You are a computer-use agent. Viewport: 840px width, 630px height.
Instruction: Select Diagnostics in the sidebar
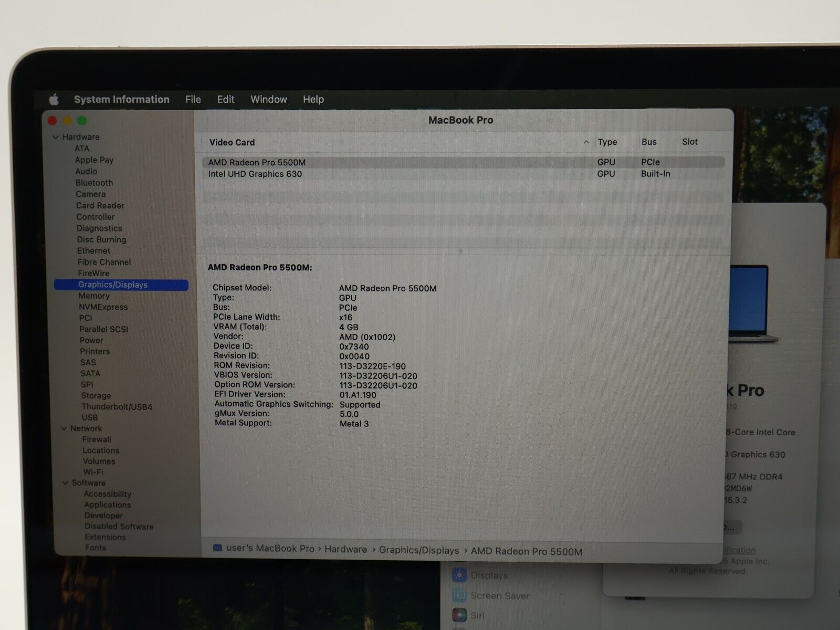[99, 228]
